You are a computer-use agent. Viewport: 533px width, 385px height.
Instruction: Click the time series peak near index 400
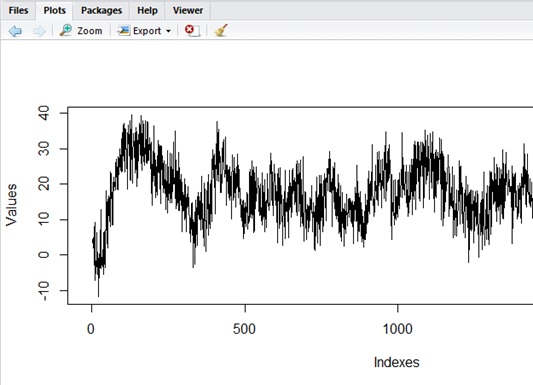click(x=217, y=123)
